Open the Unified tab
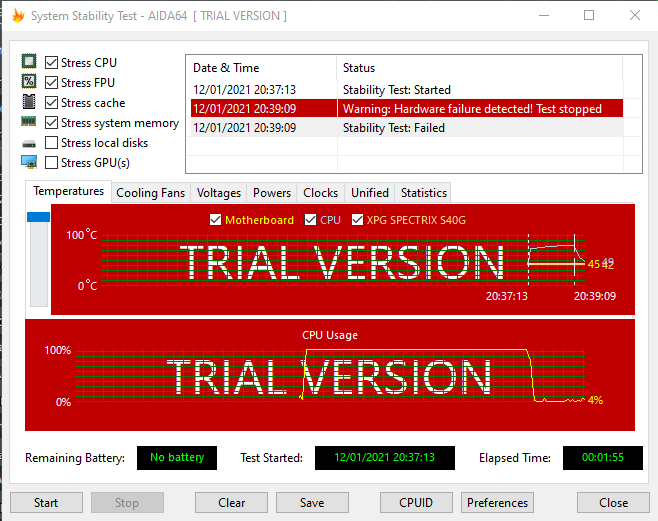Screen dimensions: 658x521 [370, 193]
